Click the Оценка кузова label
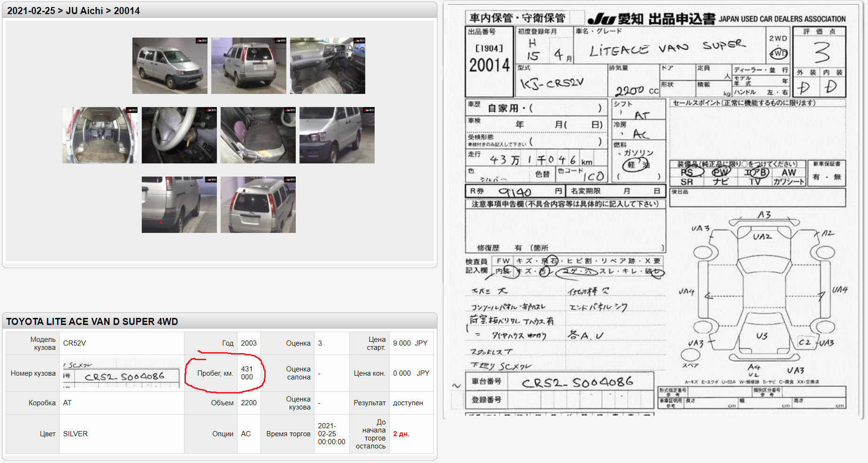 click(298, 403)
